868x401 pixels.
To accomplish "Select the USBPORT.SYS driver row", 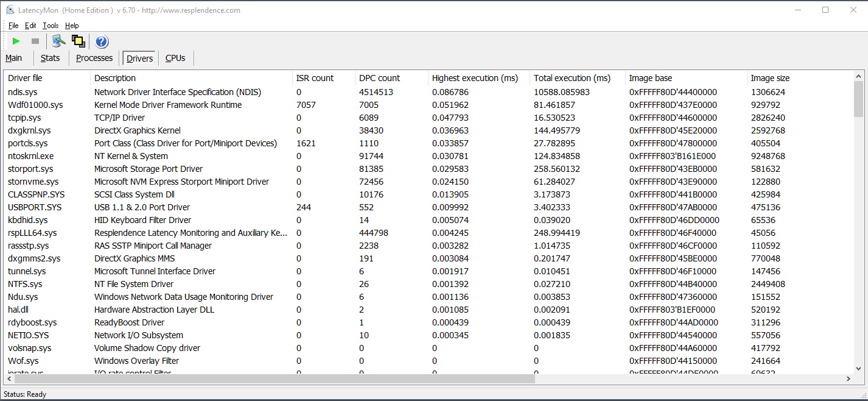I will pos(429,207).
